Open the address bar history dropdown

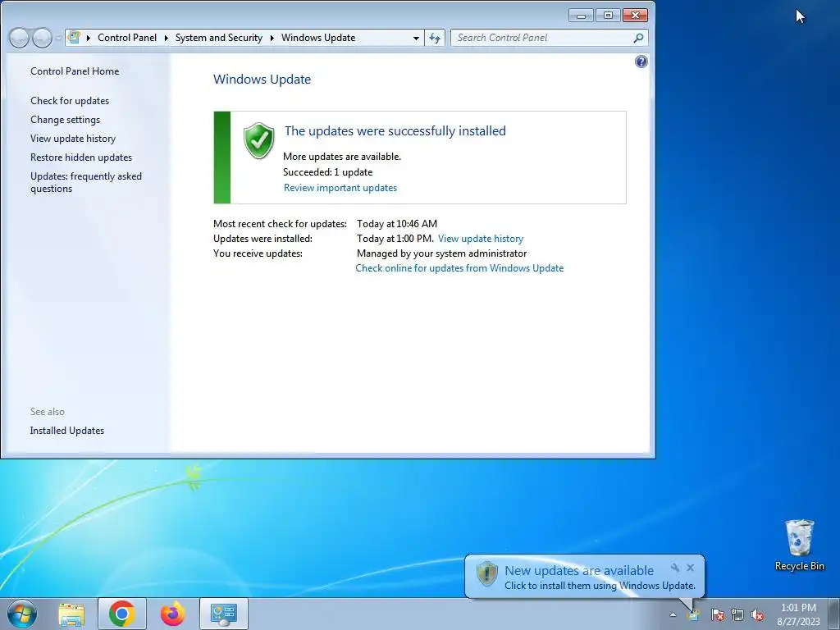[x=416, y=38]
